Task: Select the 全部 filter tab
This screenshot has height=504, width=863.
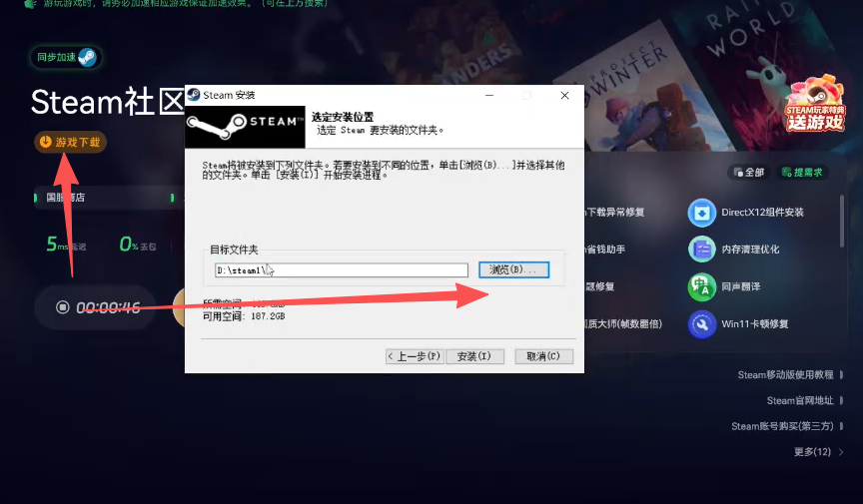Action: 749,173
